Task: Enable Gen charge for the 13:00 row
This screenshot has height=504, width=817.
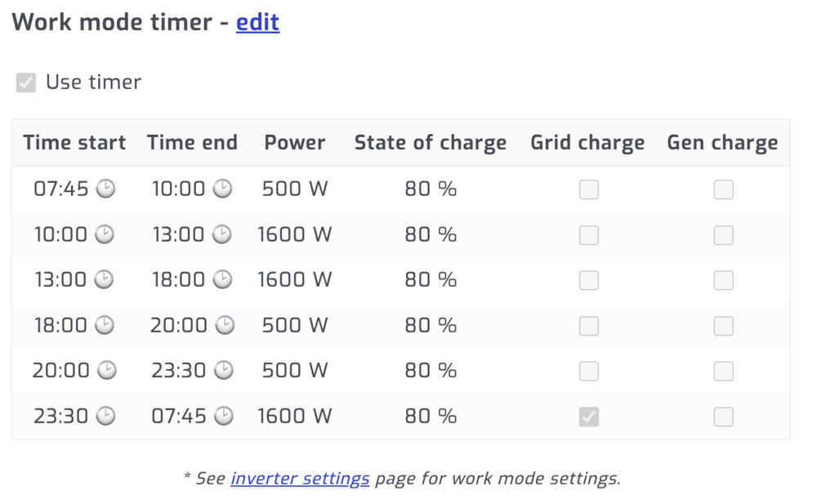Action: click(x=723, y=280)
